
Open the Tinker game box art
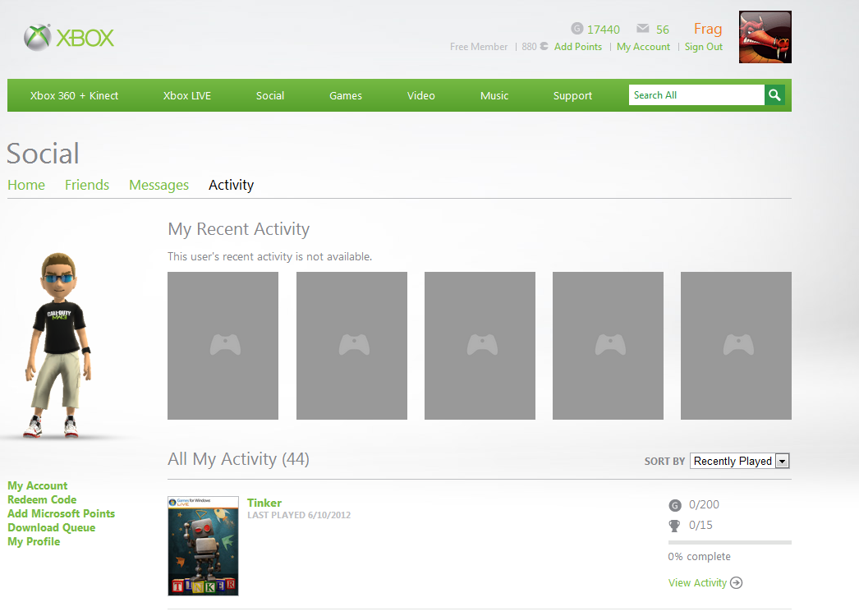pos(203,546)
